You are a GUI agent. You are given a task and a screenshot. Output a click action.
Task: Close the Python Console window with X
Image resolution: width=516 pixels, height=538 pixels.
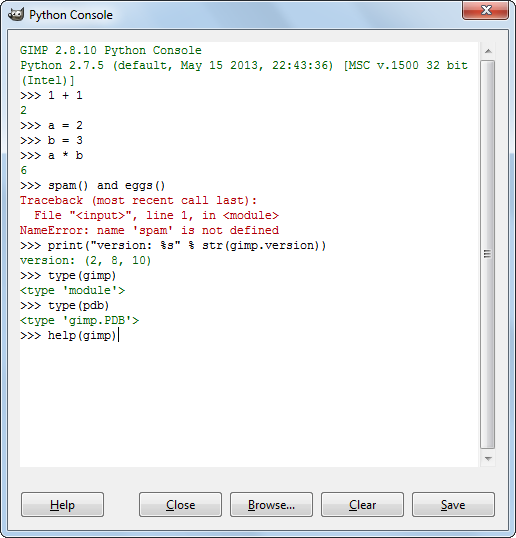tap(485, 10)
